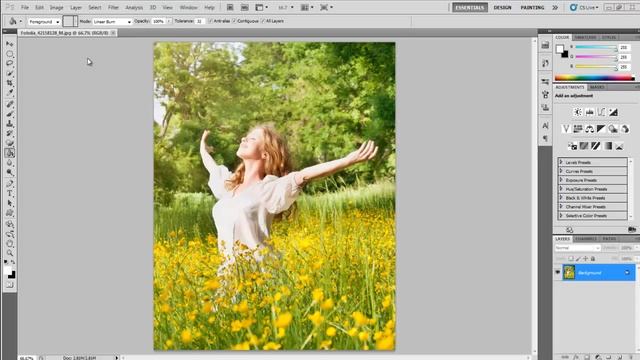Select the Move tool
The width and height of the screenshot is (640, 360).
(x=10, y=44)
